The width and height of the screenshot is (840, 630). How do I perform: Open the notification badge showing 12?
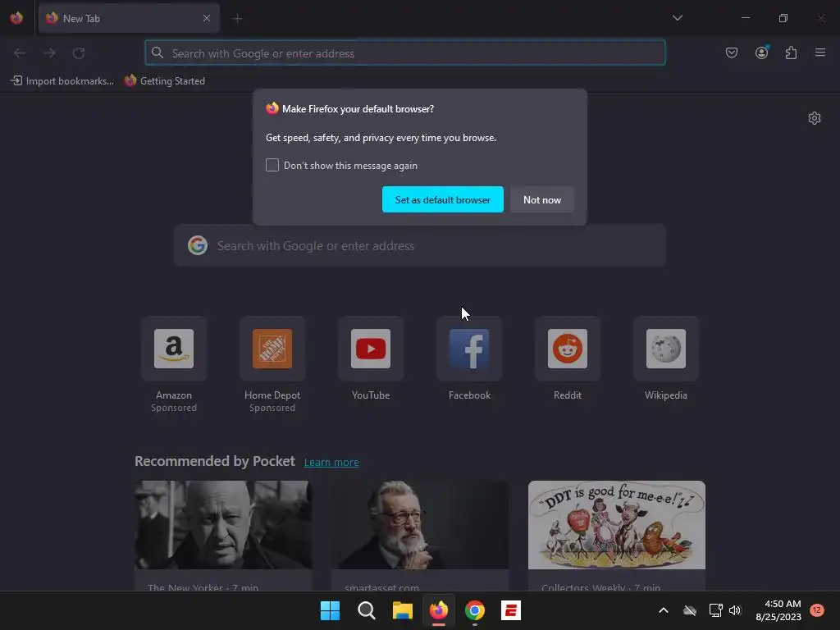tap(816, 610)
